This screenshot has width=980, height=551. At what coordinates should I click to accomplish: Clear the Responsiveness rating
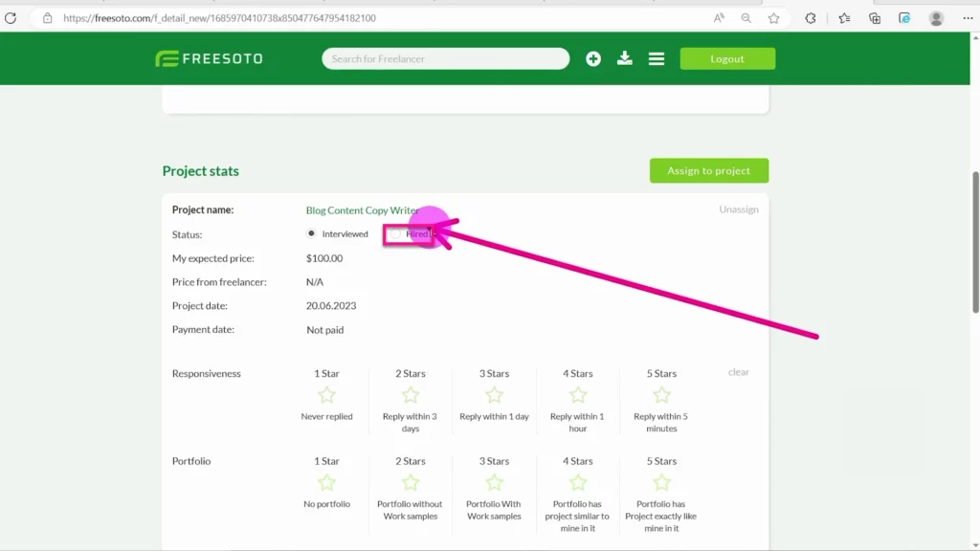tap(738, 372)
